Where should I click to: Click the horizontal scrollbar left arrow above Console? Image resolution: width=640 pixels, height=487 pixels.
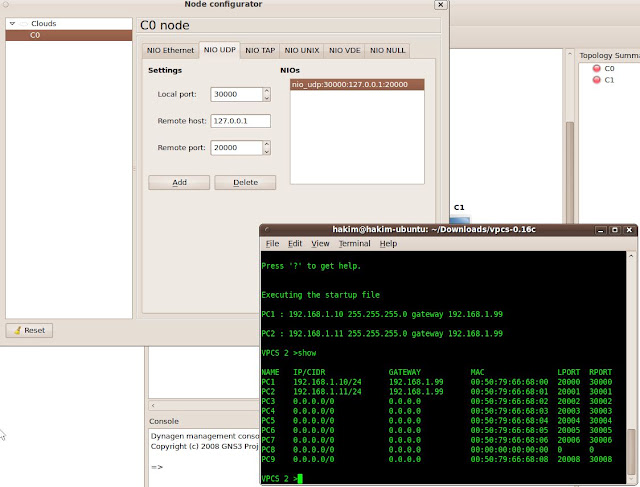coord(153,405)
